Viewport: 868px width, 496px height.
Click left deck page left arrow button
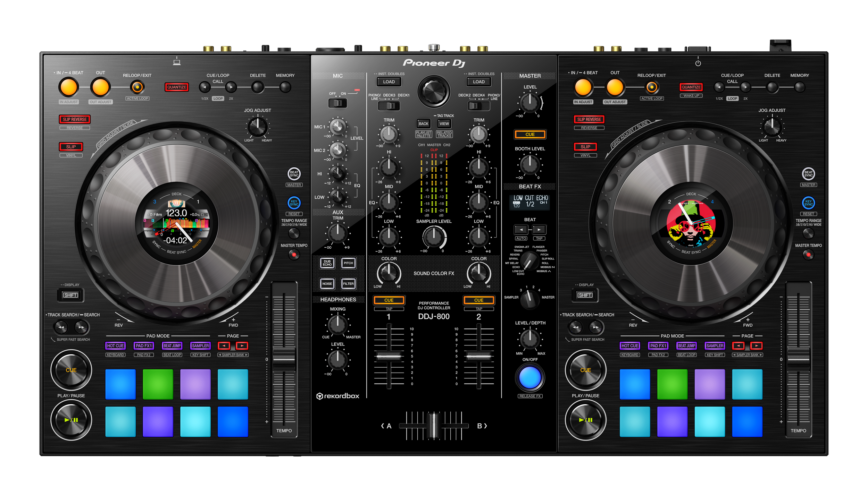coord(224,346)
